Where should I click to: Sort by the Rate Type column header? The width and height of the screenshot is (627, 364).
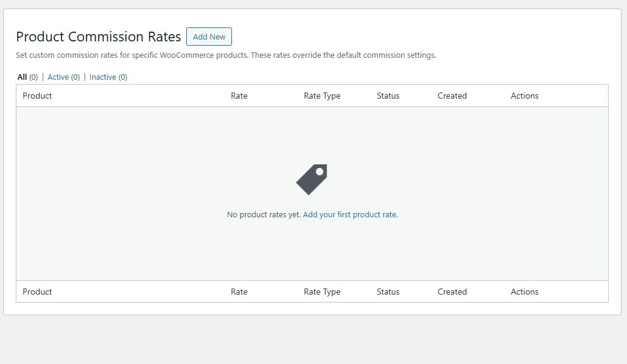point(322,96)
